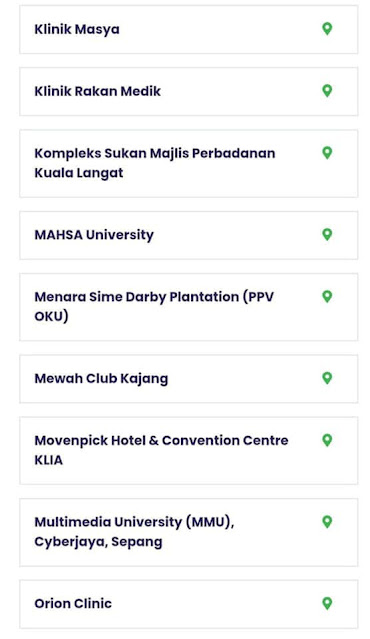Open the Orion Clinic location pin
Viewport: 370px width, 639px height.
[327, 603]
